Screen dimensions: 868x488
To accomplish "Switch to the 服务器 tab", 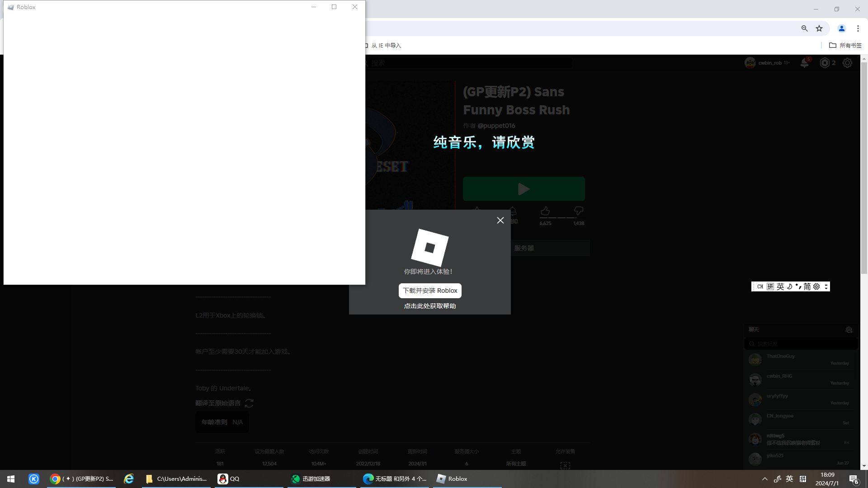I will [524, 248].
